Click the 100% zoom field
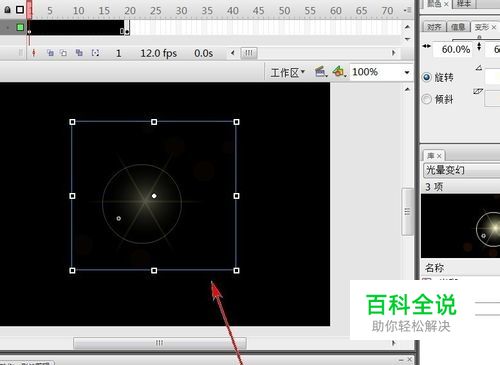 click(374, 72)
